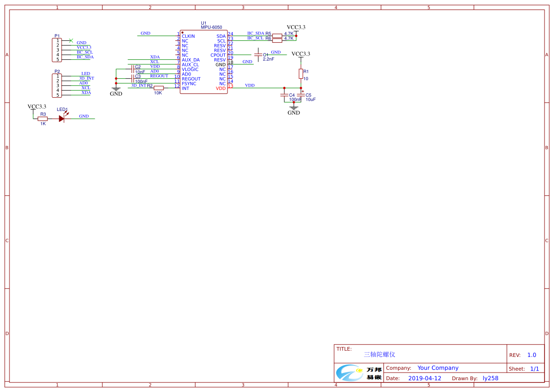Click the AUX_CL pin name on U1
Viewport: 554px width, 392px height.
coord(191,64)
